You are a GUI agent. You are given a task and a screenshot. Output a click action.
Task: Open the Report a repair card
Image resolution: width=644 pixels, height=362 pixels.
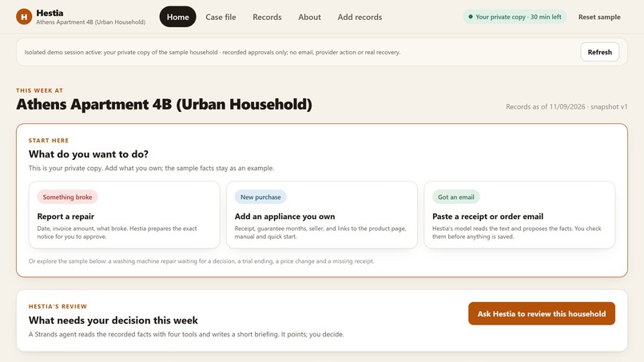point(125,215)
